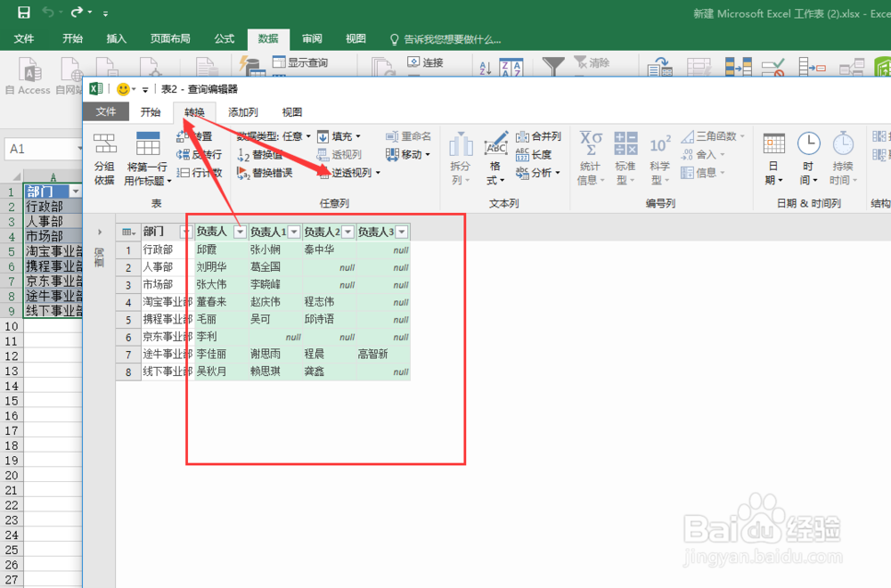Open the 填充 (Fill) dropdown
Image resolution: width=891 pixels, height=588 pixels.
click(x=341, y=135)
